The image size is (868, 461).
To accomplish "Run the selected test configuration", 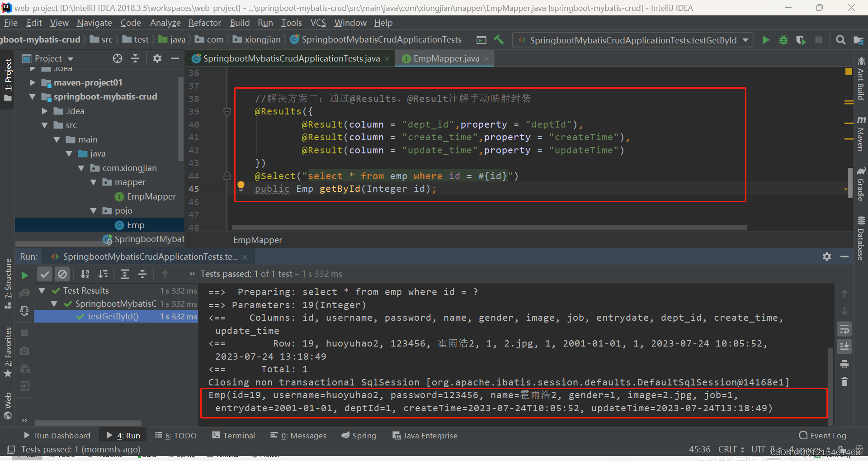I will tap(766, 40).
